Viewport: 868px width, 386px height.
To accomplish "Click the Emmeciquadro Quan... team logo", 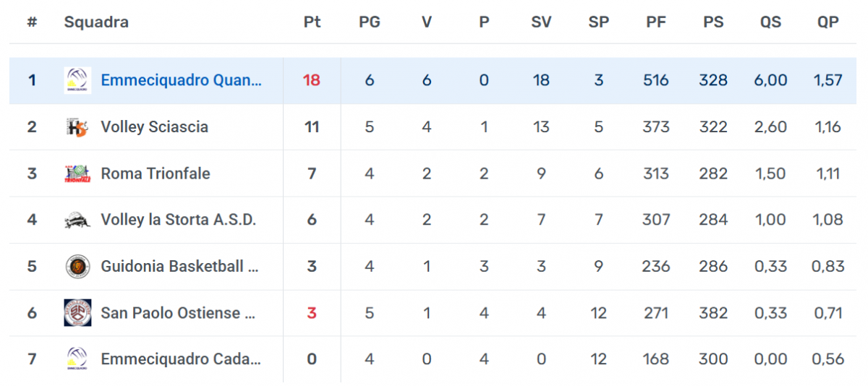I will click(77, 80).
